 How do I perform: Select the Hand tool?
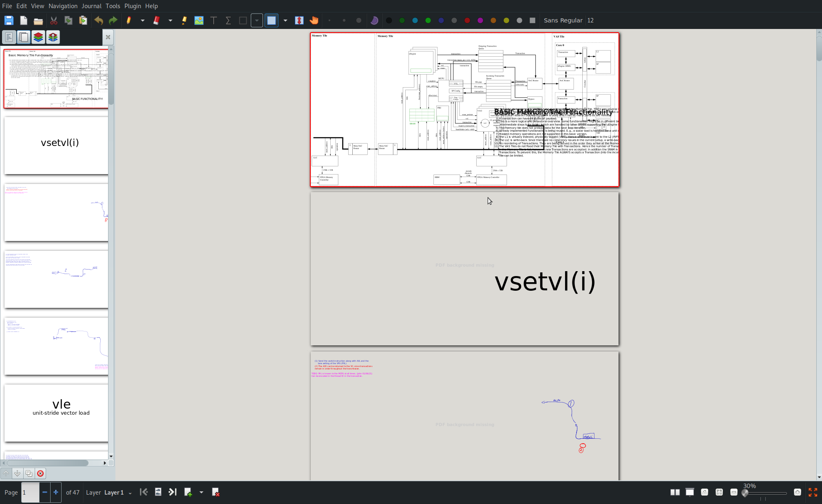pyautogui.click(x=314, y=20)
